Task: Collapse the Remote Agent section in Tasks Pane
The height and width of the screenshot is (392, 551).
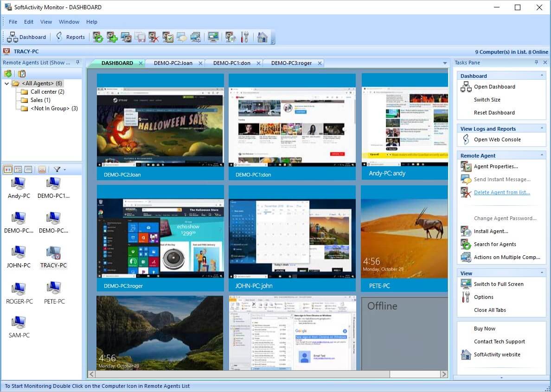Action: tap(541, 156)
